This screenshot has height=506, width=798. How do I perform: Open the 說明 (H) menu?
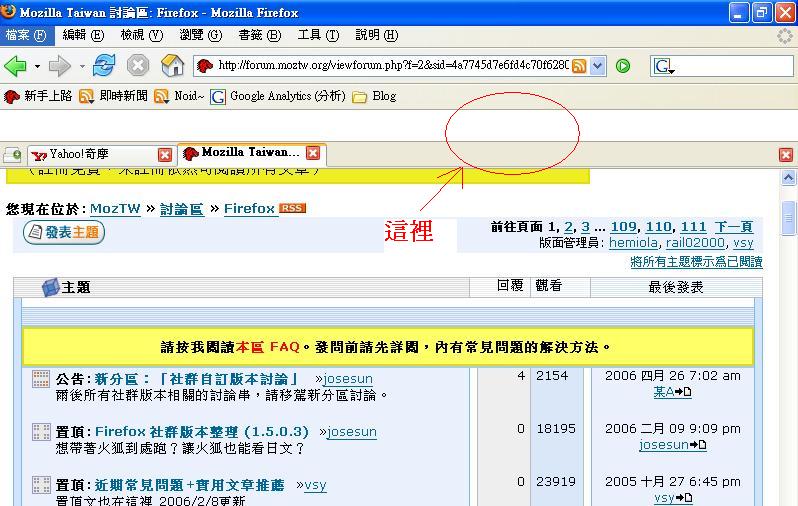pyautogui.click(x=377, y=35)
